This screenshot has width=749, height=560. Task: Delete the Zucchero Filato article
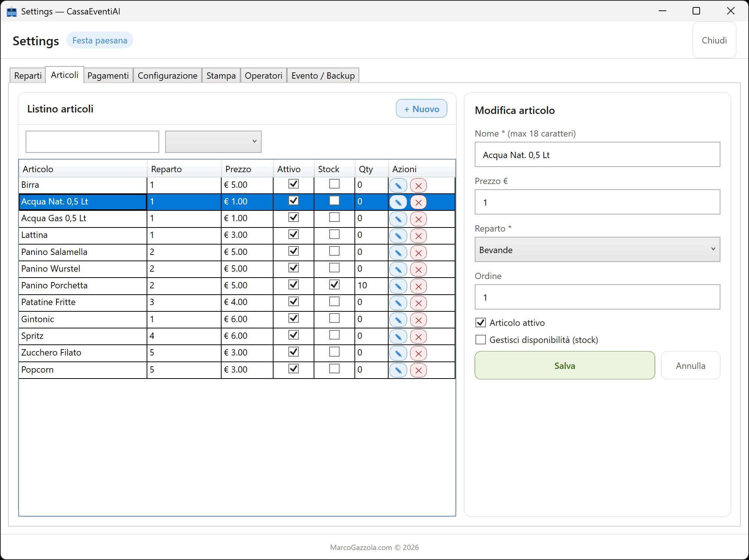point(418,353)
